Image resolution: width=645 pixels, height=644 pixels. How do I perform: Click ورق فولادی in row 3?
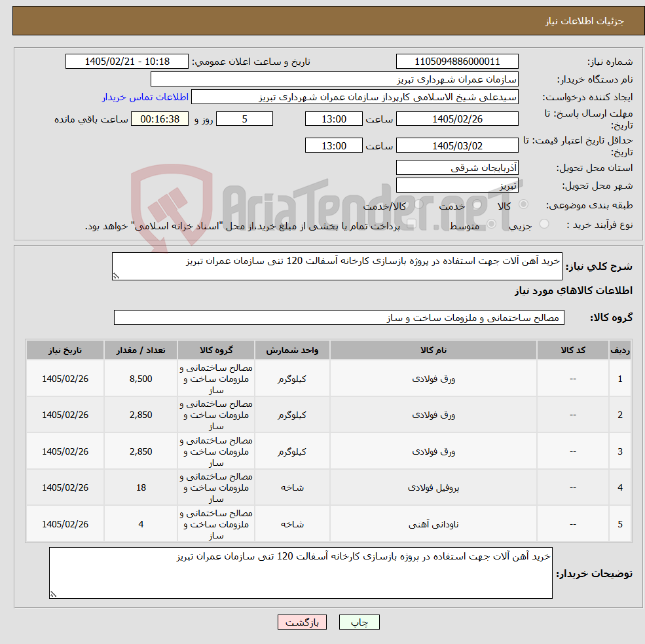click(433, 451)
